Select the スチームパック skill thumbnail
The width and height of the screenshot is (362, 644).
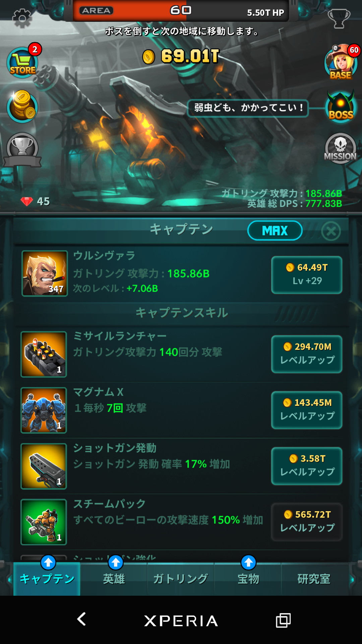[44, 522]
